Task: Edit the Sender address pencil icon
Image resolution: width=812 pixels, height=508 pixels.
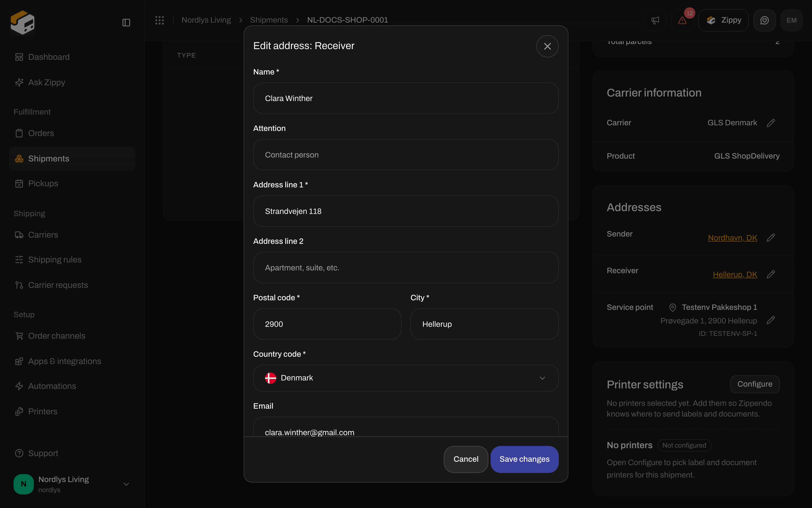Action: 771,238
